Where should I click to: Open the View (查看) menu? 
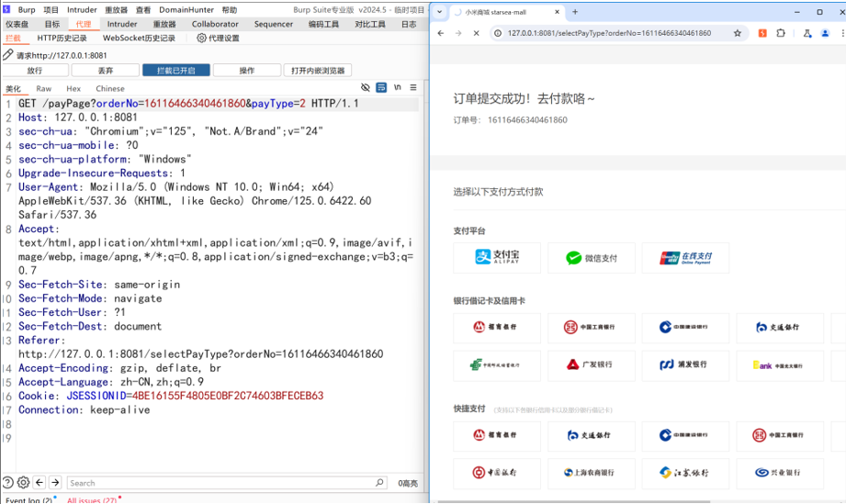tap(143, 10)
